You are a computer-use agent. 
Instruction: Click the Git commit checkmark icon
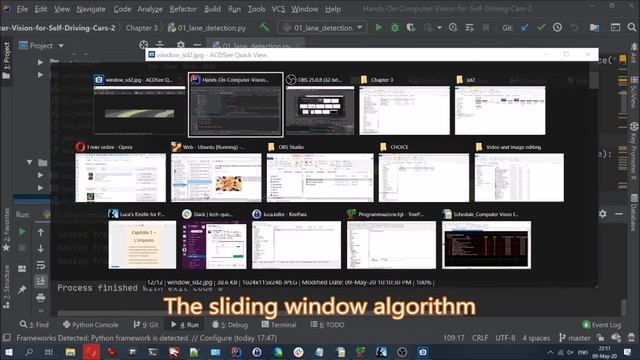point(541,27)
